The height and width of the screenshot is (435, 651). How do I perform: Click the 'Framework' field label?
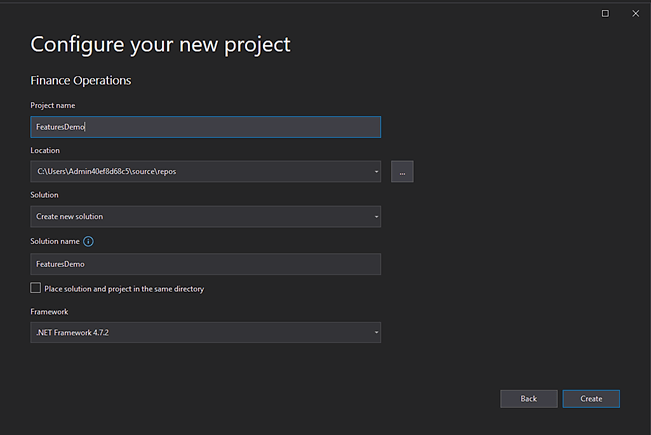point(49,311)
